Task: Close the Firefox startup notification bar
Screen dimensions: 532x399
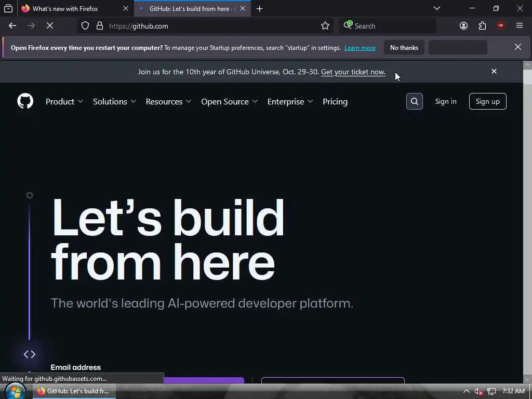Action: click(518, 47)
